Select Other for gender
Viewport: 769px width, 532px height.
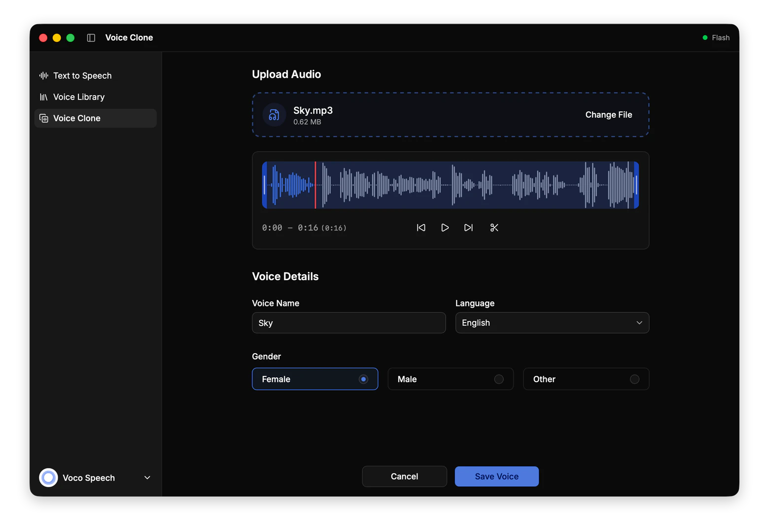[x=586, y=379]
